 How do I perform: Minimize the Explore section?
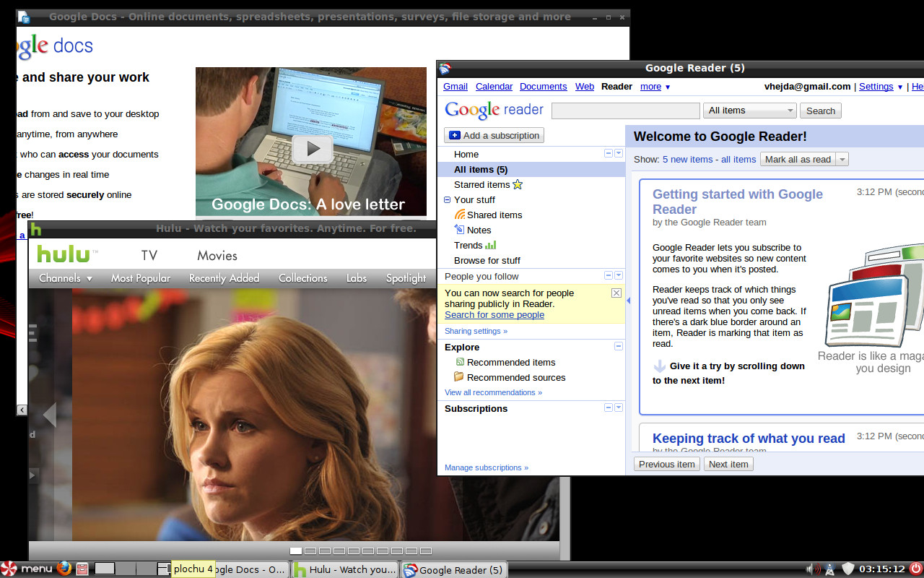(x=619, y=346)
